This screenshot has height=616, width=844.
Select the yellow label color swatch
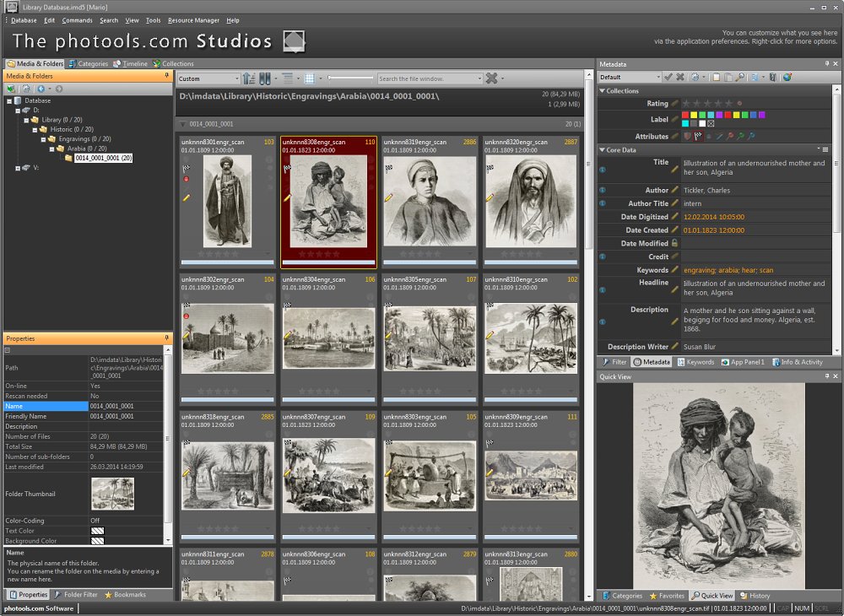coord(694,115)
